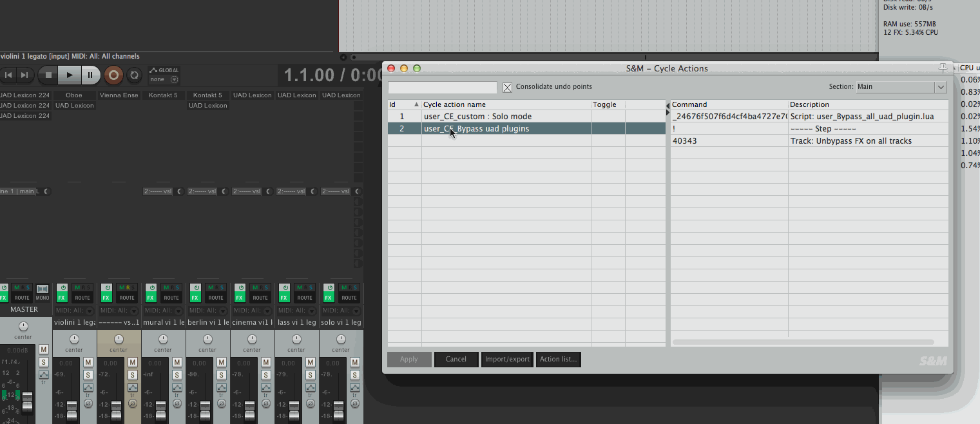The height and width of the screenshot is (424, 980).
Task: Open the Section Main dropdown
Action: pos(901,86)
